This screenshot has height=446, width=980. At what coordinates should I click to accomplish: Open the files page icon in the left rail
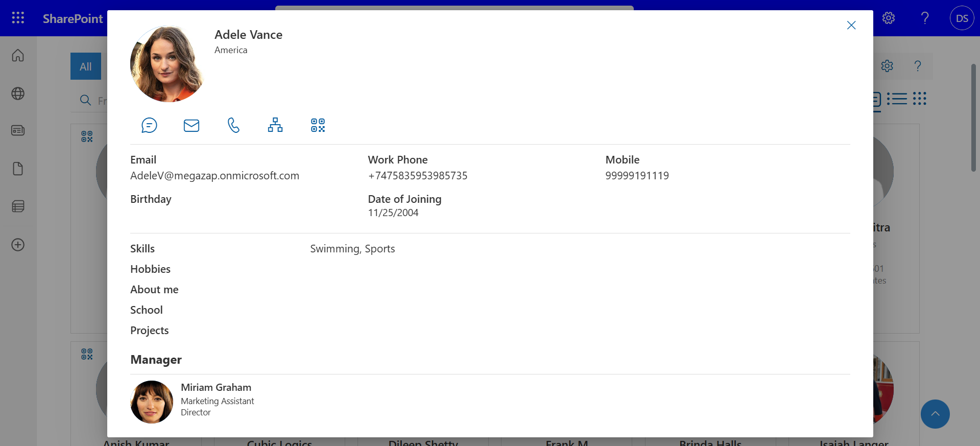(x=18, y=169)
